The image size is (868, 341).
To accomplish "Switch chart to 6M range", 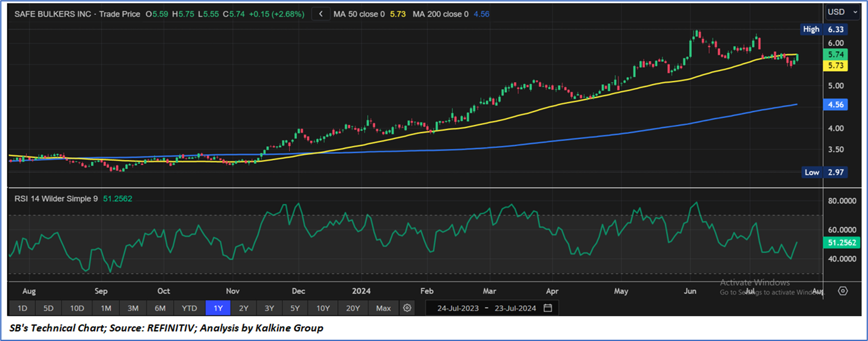I will tap(161, 308).
